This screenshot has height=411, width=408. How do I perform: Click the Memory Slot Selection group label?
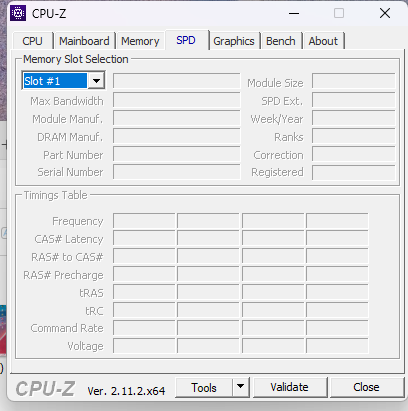coord(76,59)
